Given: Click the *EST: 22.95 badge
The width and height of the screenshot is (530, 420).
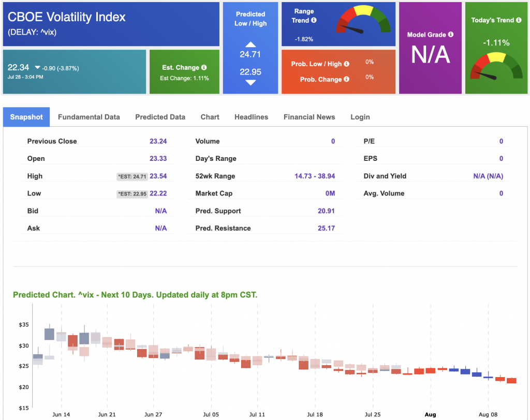Looking at the screenshot, I should (132, 193).
